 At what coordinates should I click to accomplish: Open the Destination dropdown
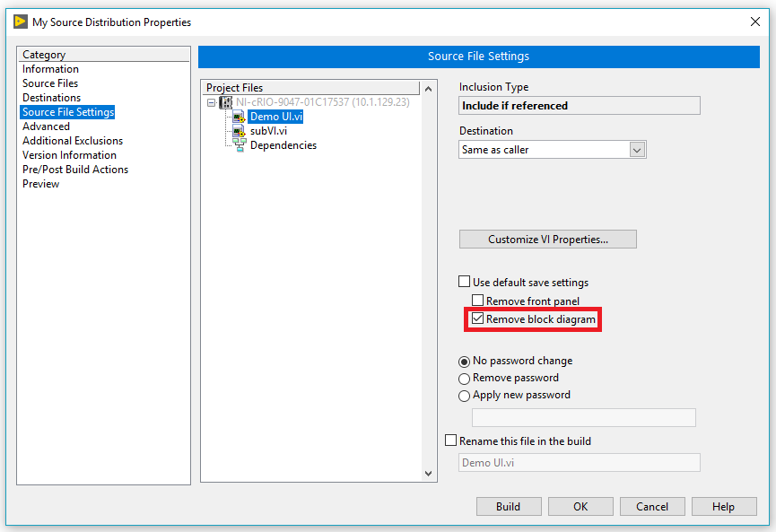click(637, 150)
